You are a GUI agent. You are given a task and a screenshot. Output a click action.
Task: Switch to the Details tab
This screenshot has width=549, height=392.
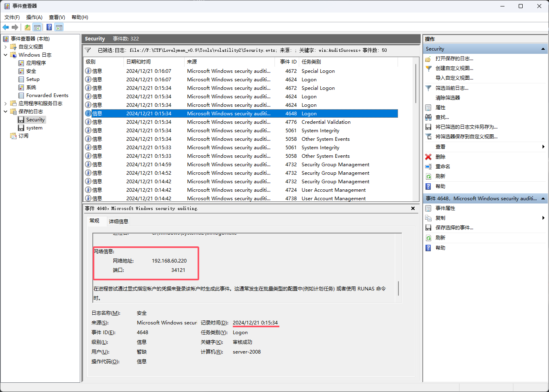point(118,221)
